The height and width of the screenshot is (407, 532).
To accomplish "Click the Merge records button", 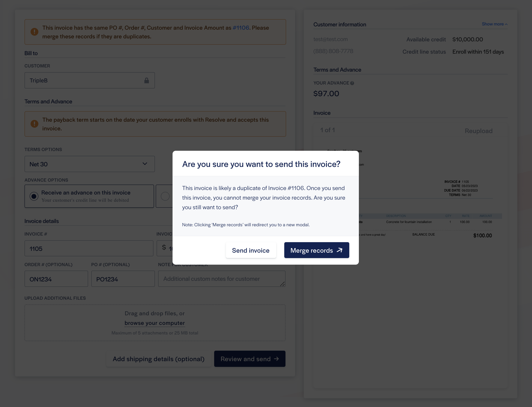I will tap(316, 250).
